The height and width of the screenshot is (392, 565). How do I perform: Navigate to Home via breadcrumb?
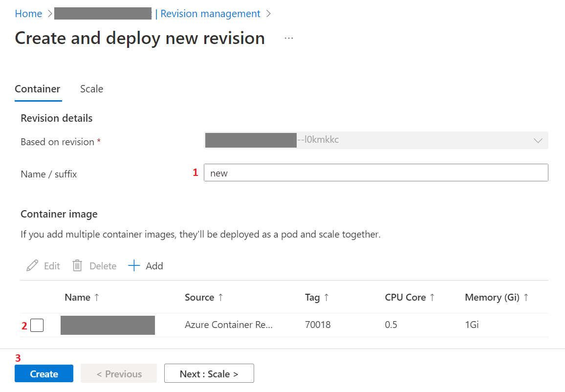coord(28,13)
